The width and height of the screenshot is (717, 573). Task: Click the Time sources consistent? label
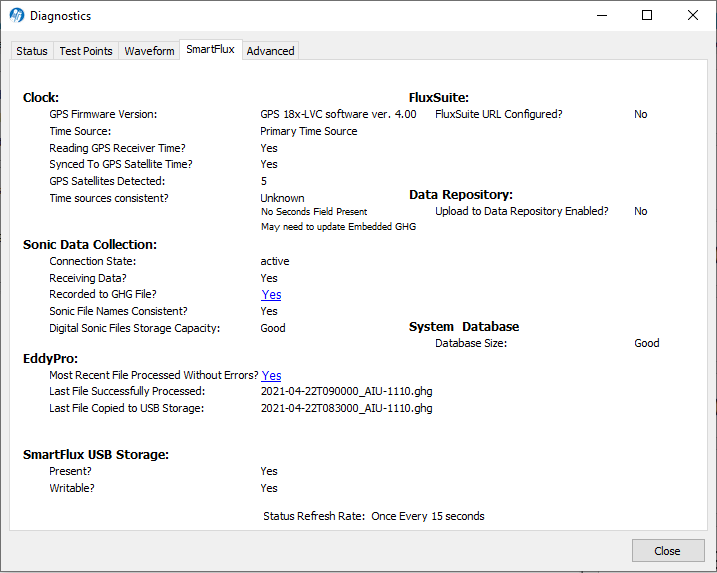109,198
